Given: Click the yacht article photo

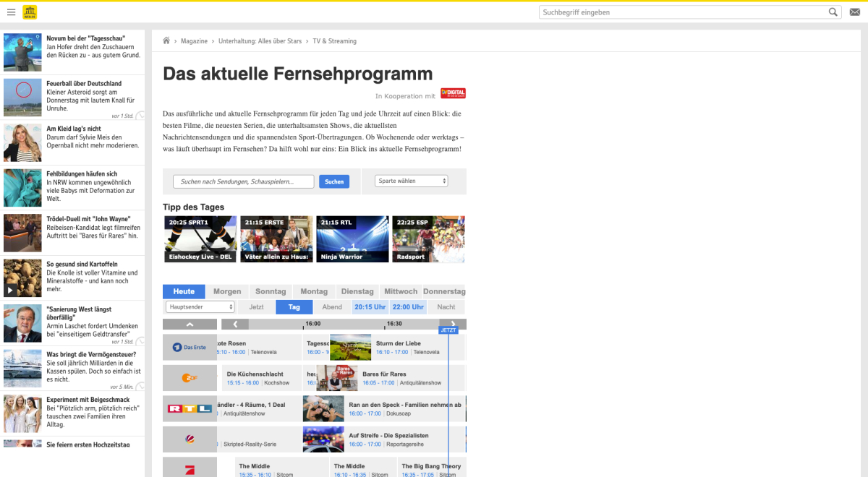Looking at the screenshot, I should 22,369.
